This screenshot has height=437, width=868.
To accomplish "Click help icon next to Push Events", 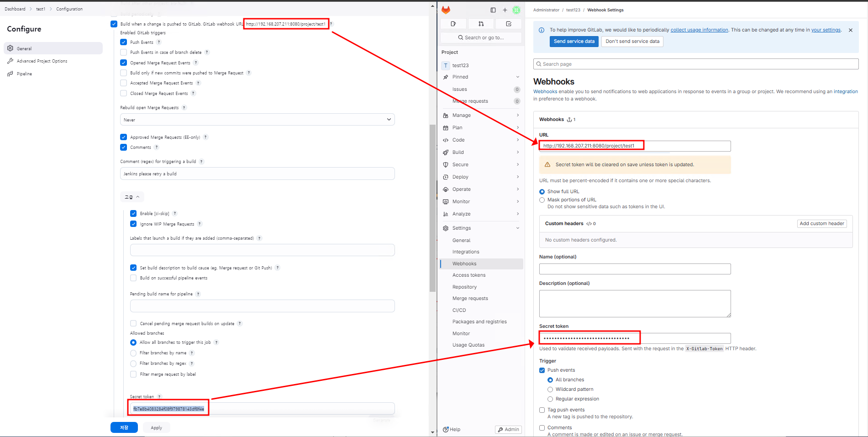I will click(x=159, y=42).
